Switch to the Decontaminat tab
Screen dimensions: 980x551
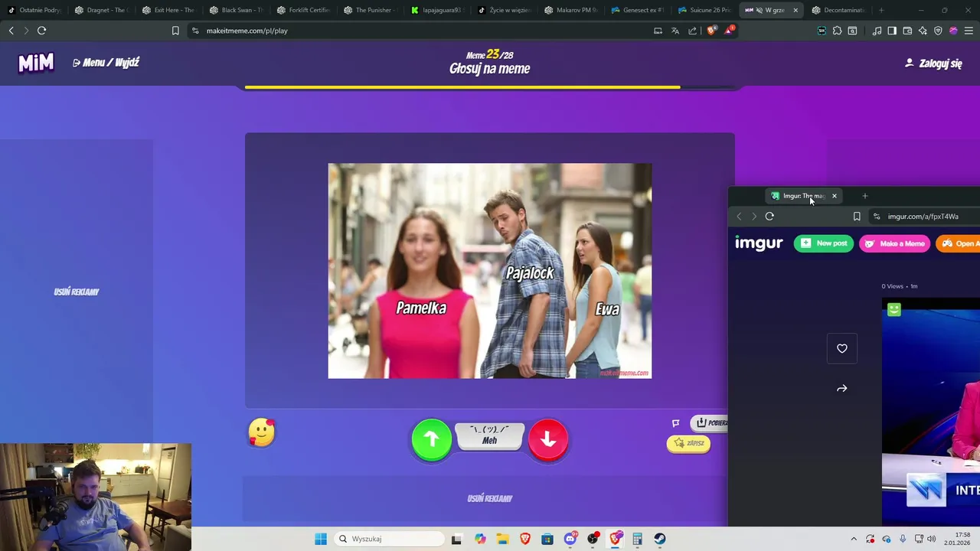(x=840, y=10)
